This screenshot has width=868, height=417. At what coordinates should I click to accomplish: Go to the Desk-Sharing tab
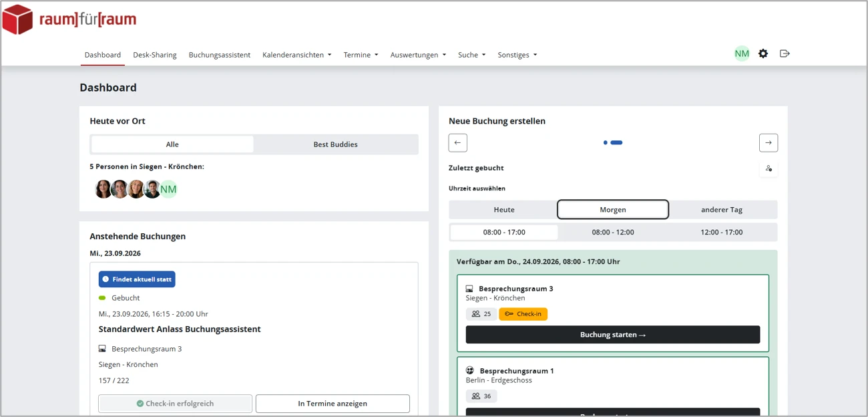coord(155,55)
